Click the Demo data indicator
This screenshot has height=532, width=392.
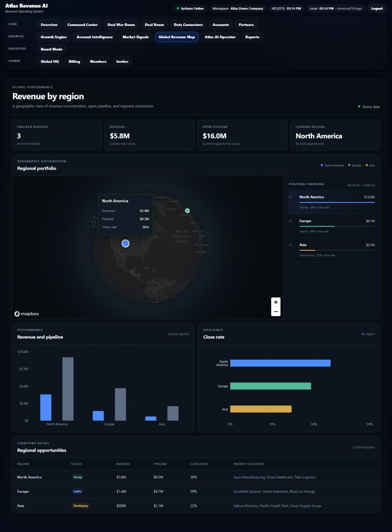(x=369, y=107)
